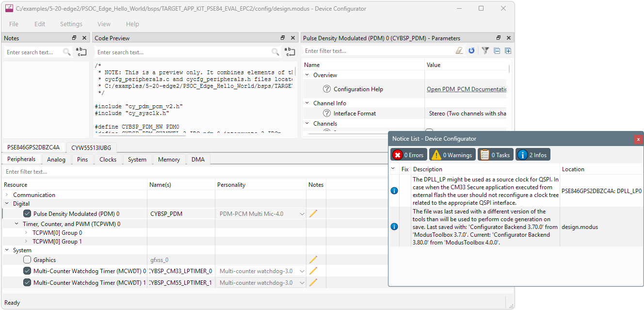Collapse the System resource group
The width and height of the screenshot is (644, 310).
[x=7, y=250]
